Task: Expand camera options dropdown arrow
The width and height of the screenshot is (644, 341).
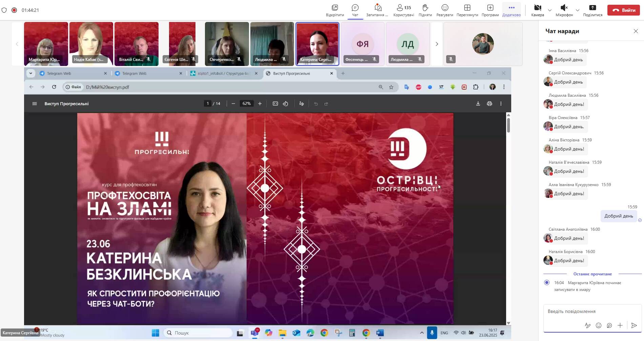Action: point(550,10)
